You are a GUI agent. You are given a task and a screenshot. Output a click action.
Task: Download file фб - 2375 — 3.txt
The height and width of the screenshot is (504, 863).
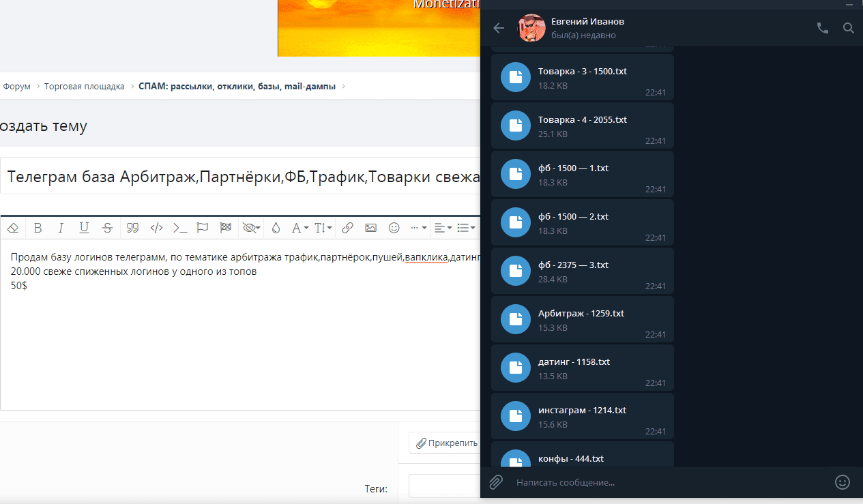coord(516,271)
